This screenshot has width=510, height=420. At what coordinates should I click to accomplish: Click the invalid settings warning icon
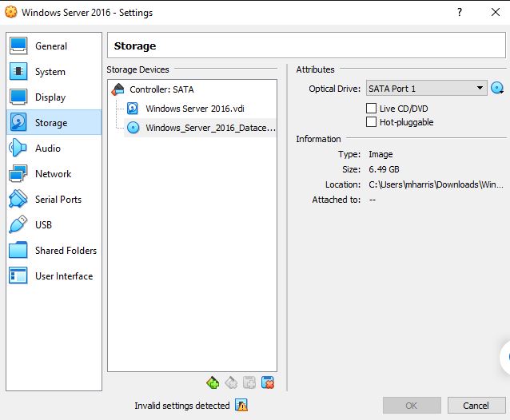point(241,406)
